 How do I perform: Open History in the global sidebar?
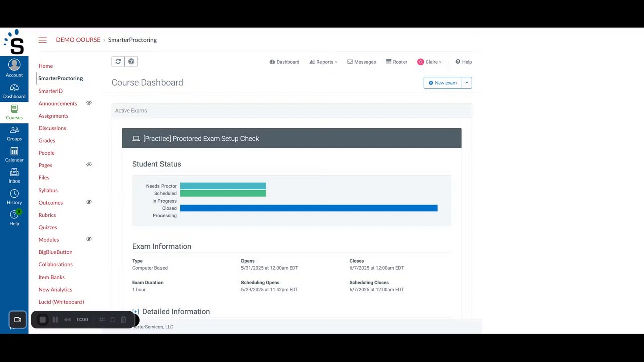(x=14, y=197)
